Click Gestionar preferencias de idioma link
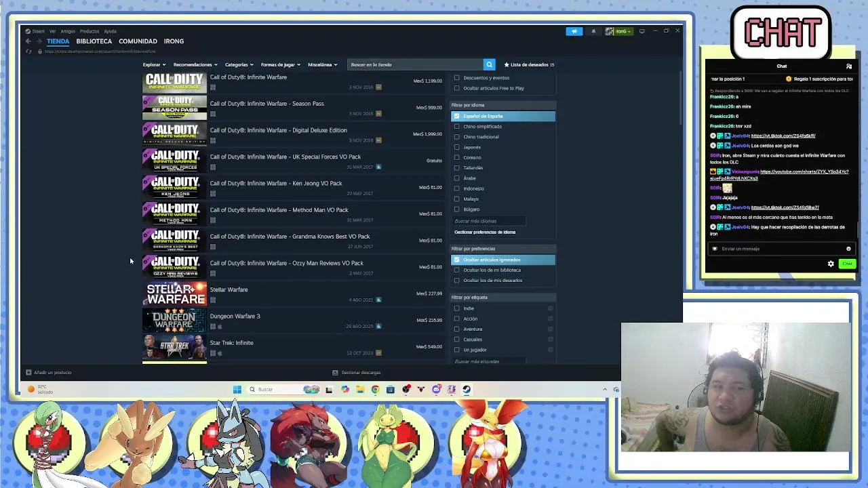Screen dimensions: 868x488 pos(485,232)
